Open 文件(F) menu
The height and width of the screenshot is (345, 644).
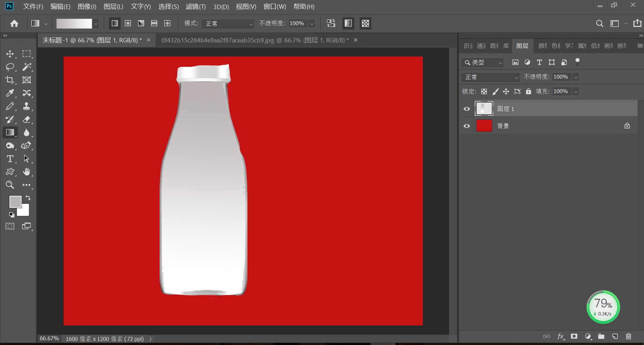pyautogui.click(x=33, y=6)
